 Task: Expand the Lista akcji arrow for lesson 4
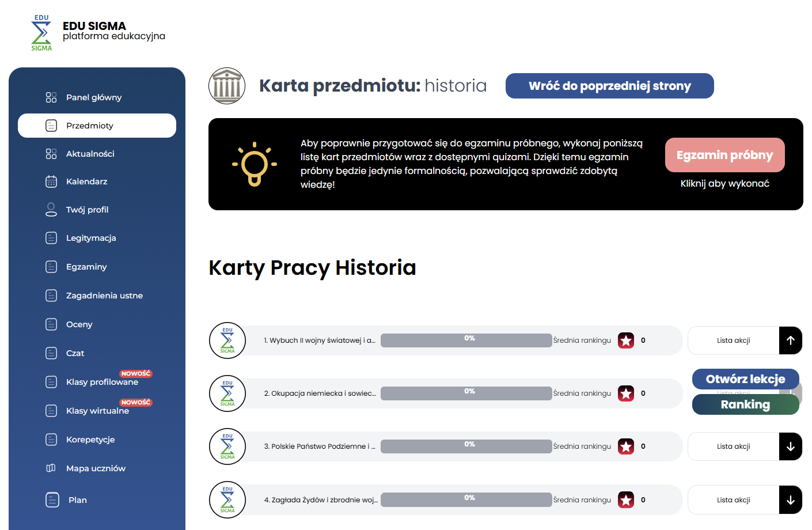(x=790, y=500)
